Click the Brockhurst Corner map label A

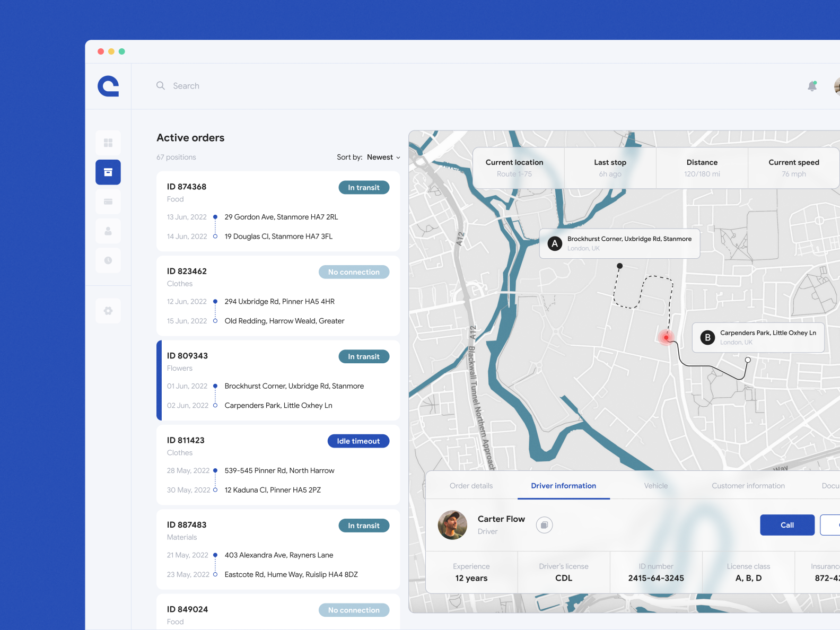pos(619,244)
